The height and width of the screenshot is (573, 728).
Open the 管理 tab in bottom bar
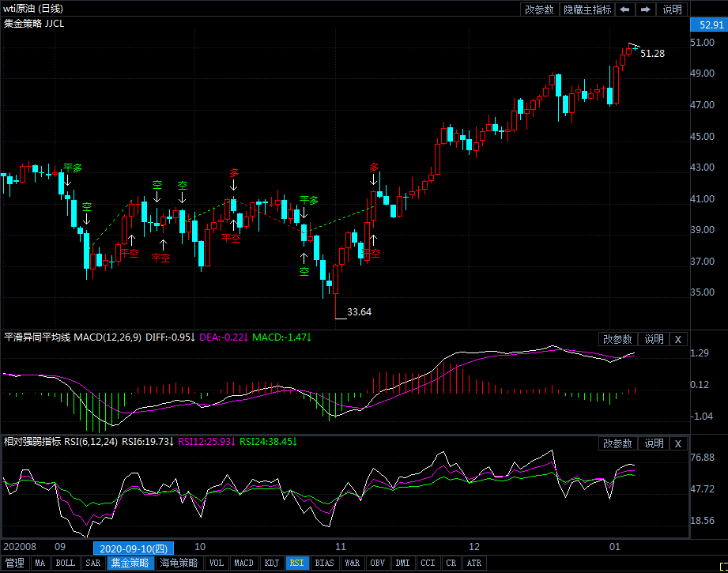[15, 564]
